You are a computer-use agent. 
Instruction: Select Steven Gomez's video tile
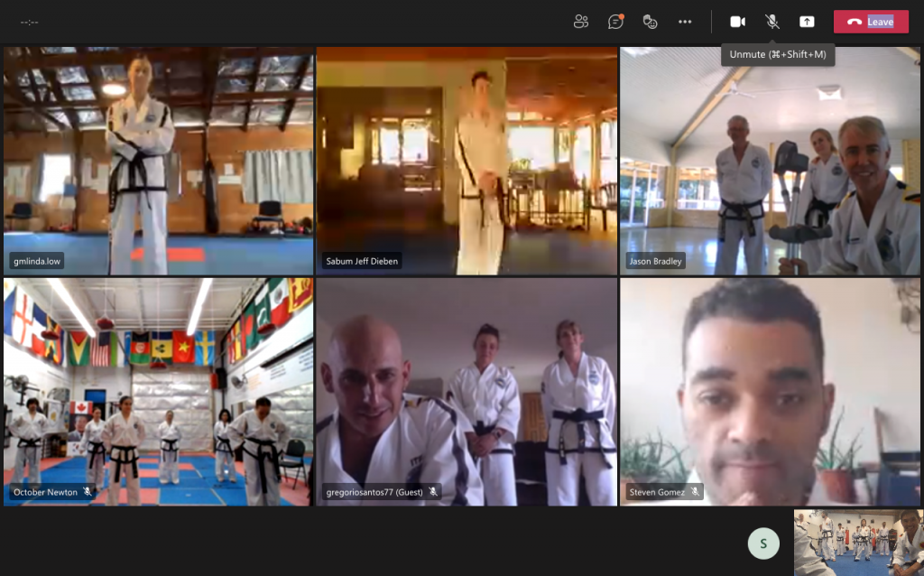(770, 392)
